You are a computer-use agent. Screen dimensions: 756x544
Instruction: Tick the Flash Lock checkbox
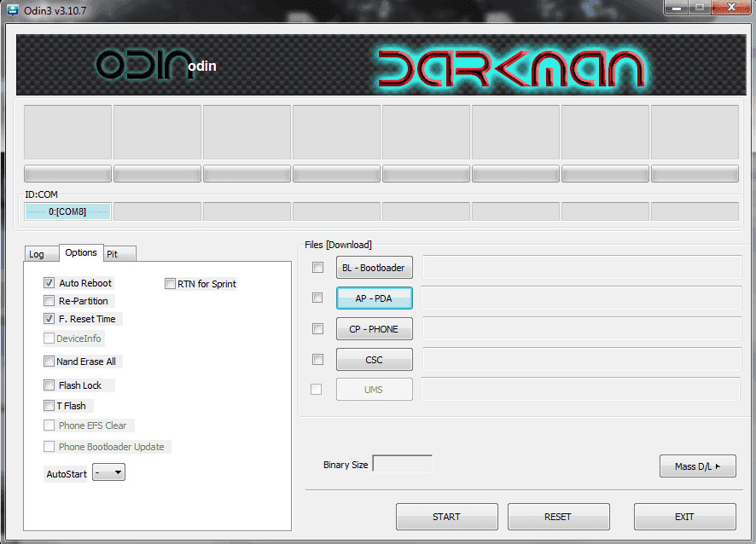pyautogui.click(x=49, y=385)
